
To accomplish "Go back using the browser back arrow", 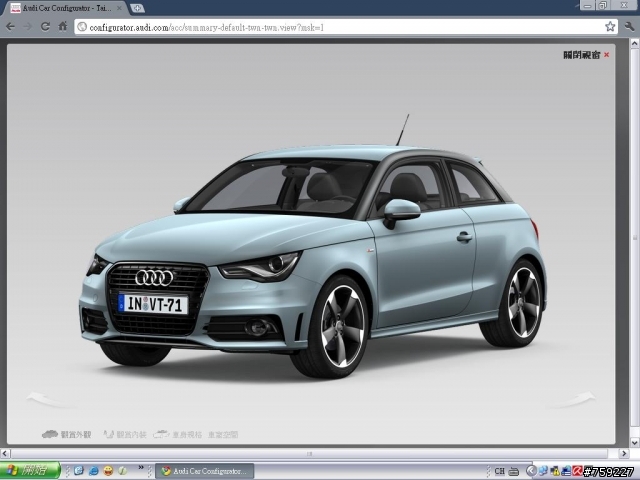I will 10,27.
